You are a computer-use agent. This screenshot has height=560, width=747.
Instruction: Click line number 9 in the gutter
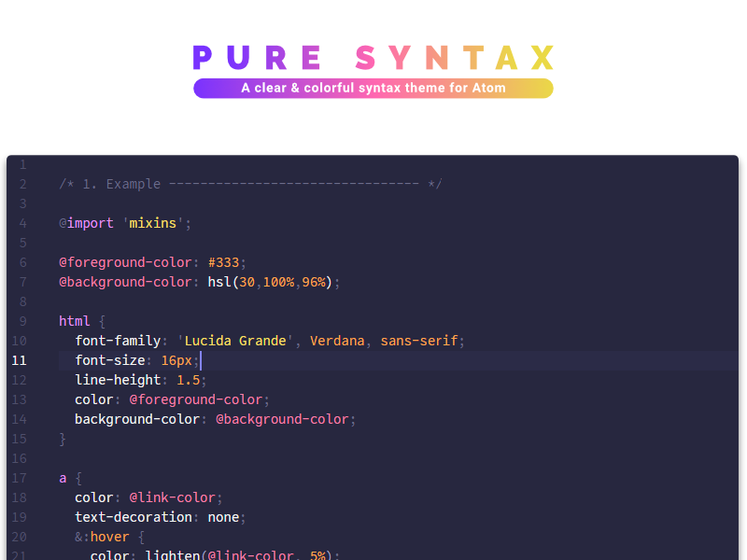pos(22,321)
